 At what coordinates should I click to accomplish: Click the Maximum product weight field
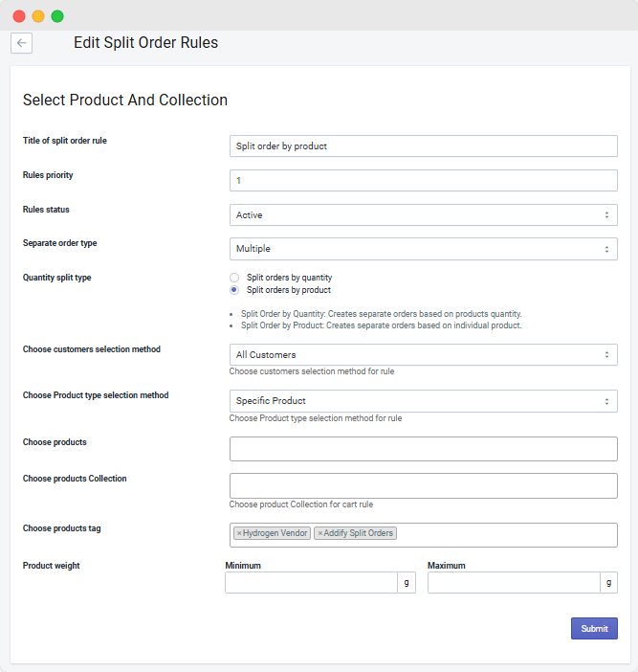pyautogui.click(x=514, y=583)
